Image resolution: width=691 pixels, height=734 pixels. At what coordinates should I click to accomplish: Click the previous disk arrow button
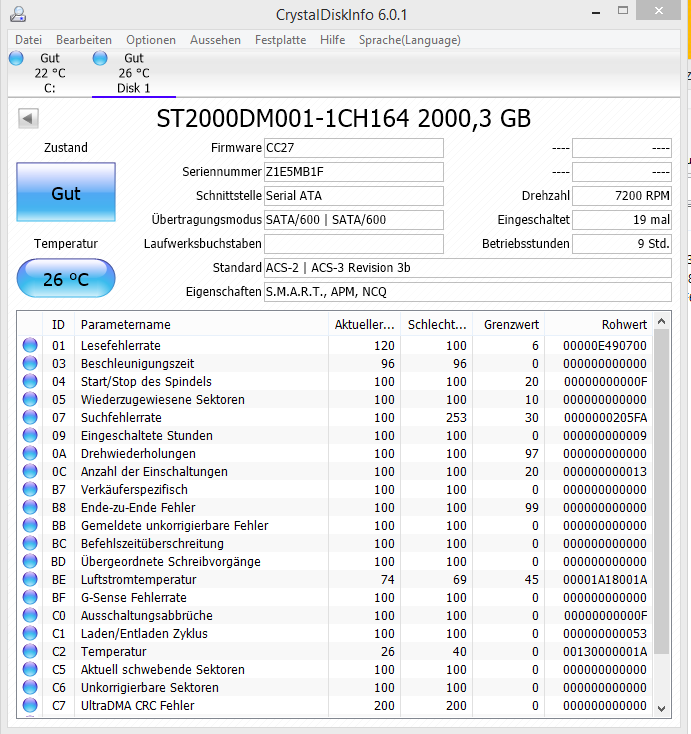(x=28, y=118)
